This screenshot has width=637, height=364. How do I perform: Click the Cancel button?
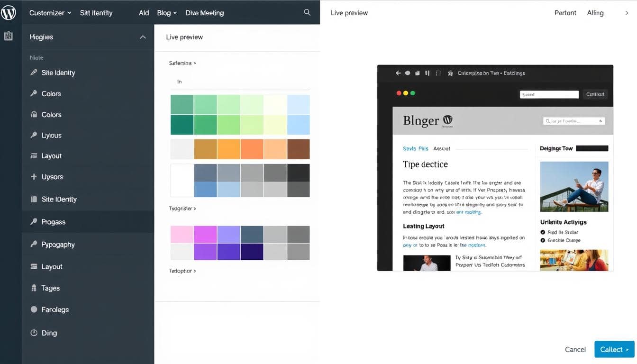tap(575, 349)
